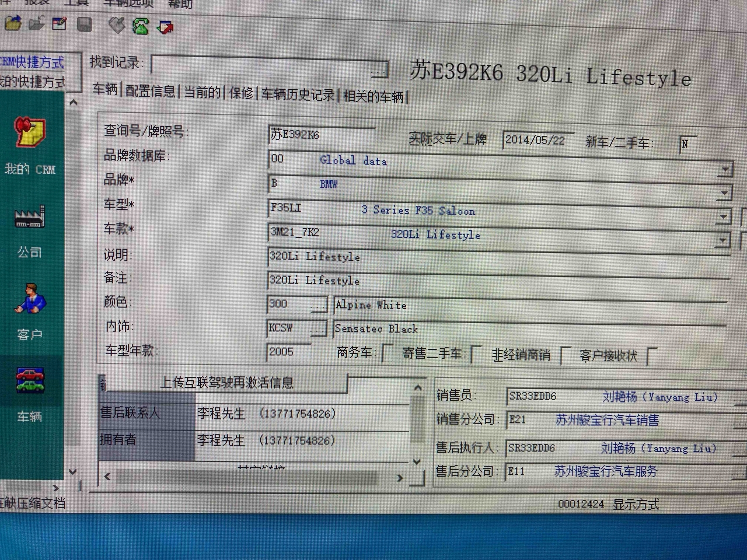Click the grey open-folder toolbar icon
The width and height of the screenshot is (747, 560).
[36, 23]
